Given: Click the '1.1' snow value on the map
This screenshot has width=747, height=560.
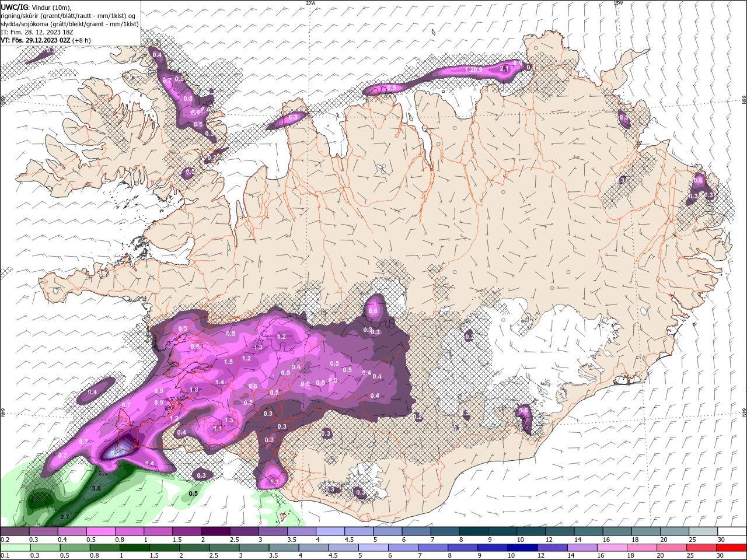Looking at the screenshot, I should tap(218, 428).
